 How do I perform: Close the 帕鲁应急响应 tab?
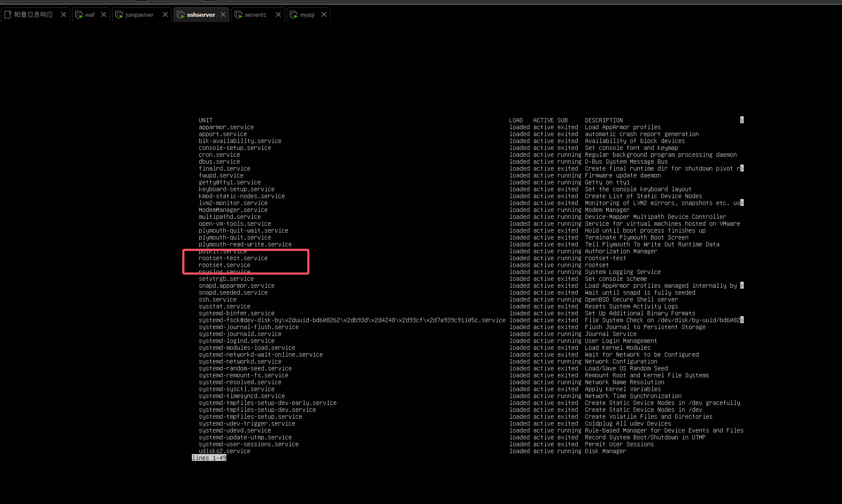click(63, 15)
